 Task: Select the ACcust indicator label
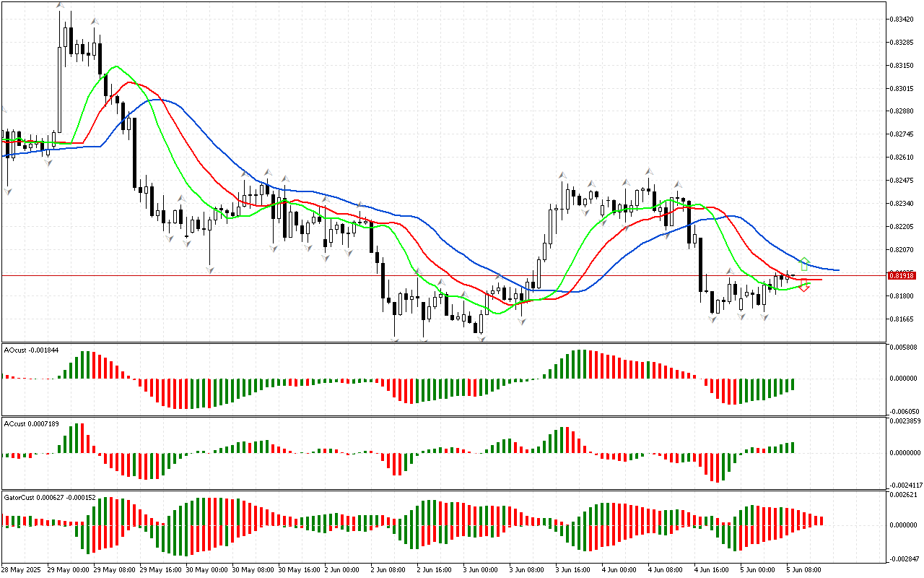(x=32, y=422)
